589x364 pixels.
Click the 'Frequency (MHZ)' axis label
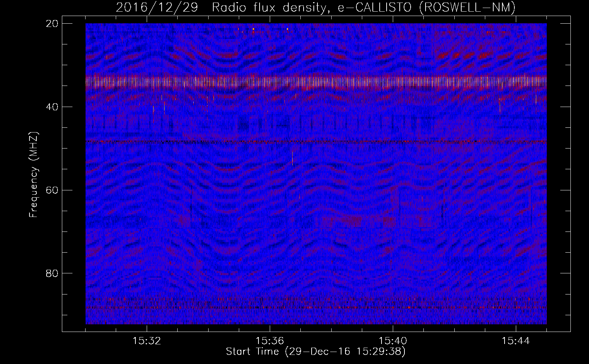[33, 175]
